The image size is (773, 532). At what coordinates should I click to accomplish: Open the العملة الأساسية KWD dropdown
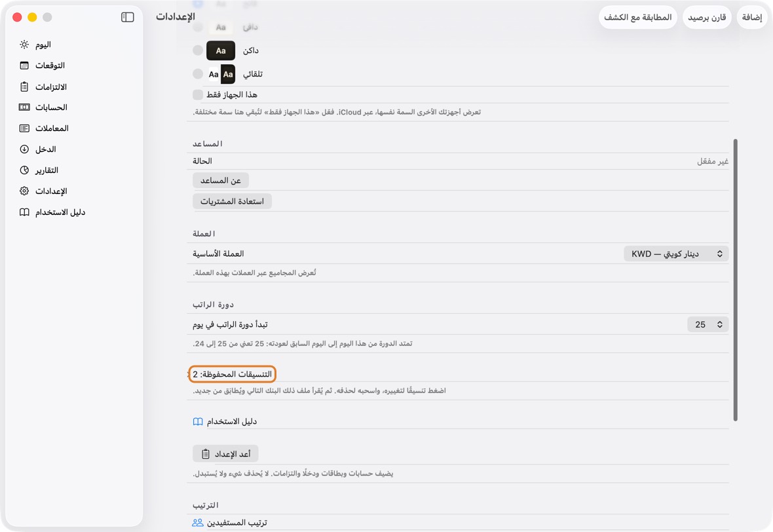(676, 254)
